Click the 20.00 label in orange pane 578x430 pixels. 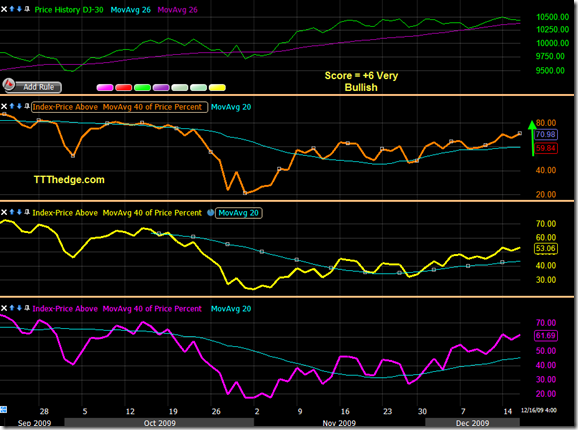coord(546,194)
